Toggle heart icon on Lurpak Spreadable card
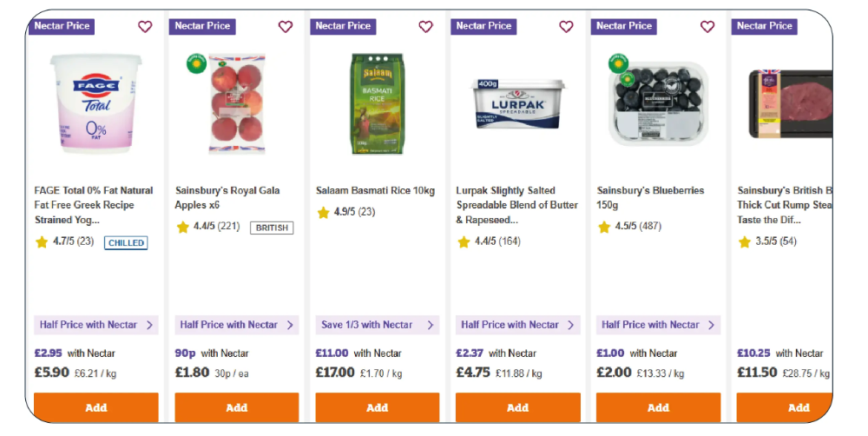 tap(566, 27)
